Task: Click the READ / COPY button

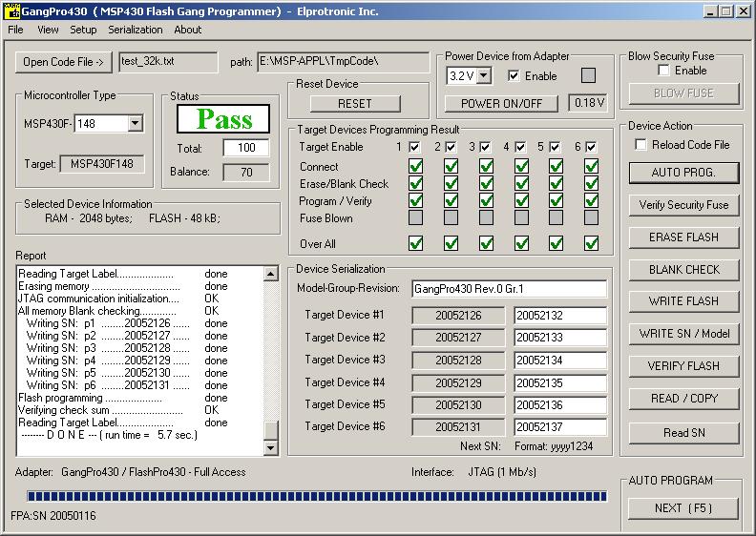Action: coord(683,399)
